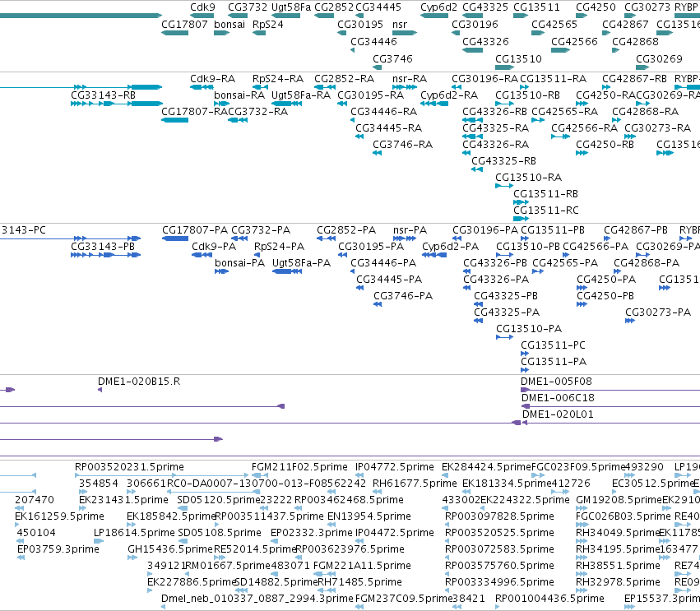
Task: Click the CG13511-PA protein label
Action: click(x=554, y=362)
